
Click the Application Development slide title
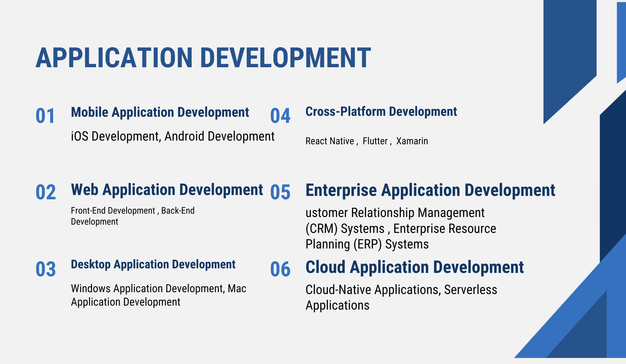point(203,58)
